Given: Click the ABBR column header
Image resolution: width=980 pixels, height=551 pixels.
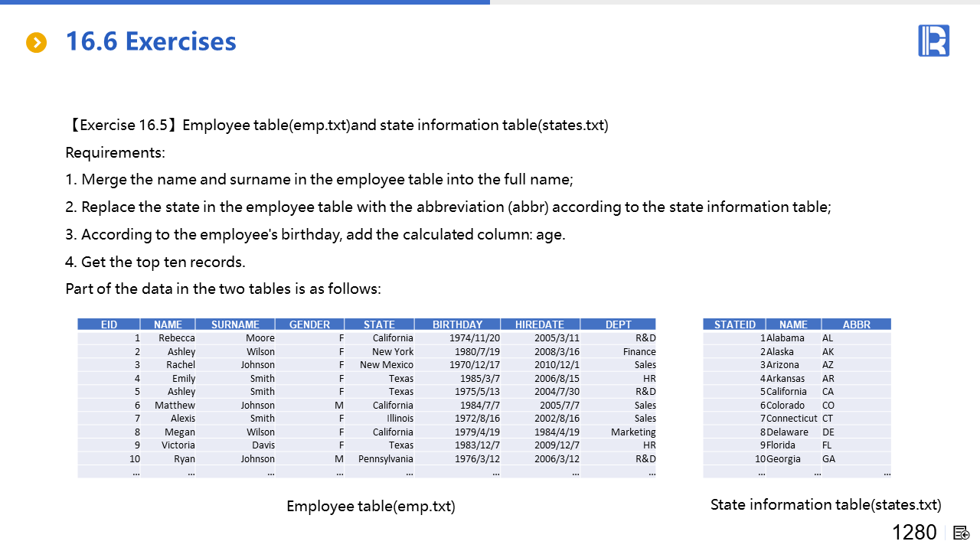Looking at the screenshot, I should [856, 324].
